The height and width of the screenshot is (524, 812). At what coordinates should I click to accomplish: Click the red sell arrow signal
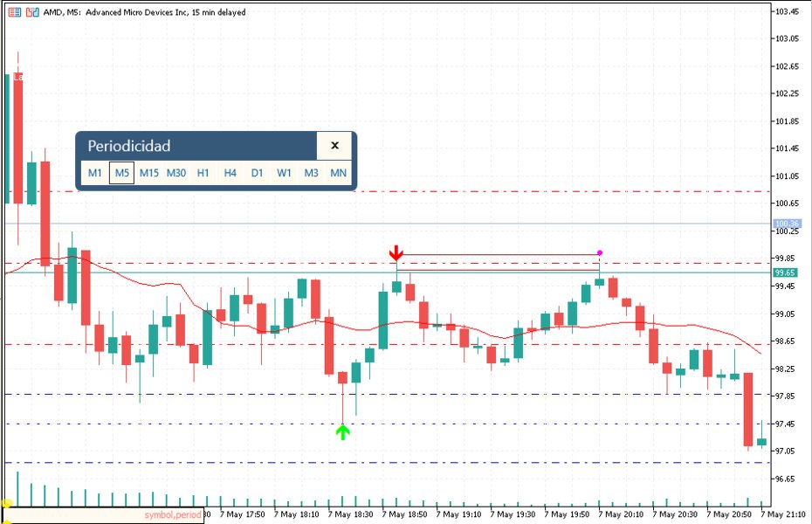point(396,253)
